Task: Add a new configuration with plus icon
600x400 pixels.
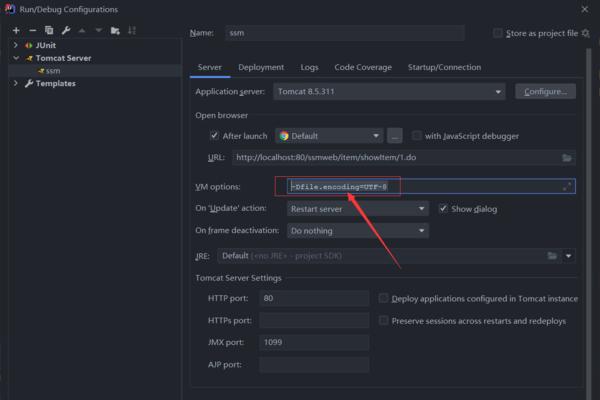Action: pos(16,31)
